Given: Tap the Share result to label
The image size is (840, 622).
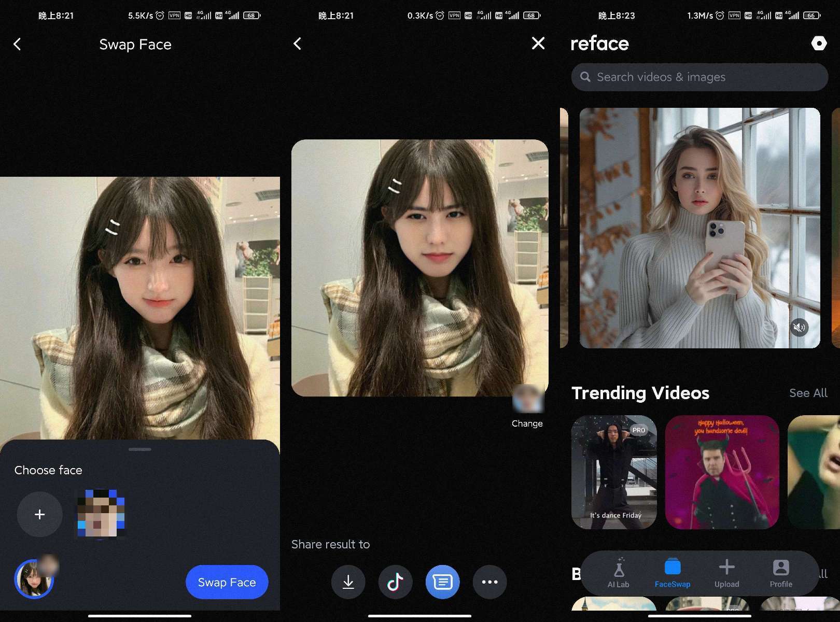Looking at the screenshot, I should (331, 544).
